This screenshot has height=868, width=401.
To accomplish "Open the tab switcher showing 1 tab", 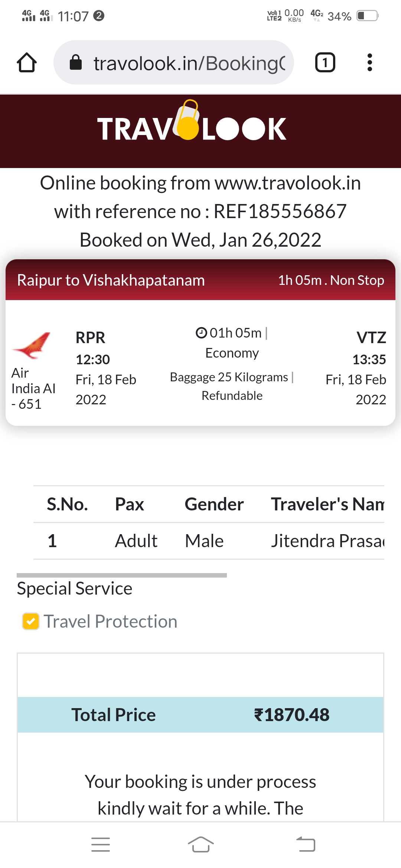I will [325, 62].
